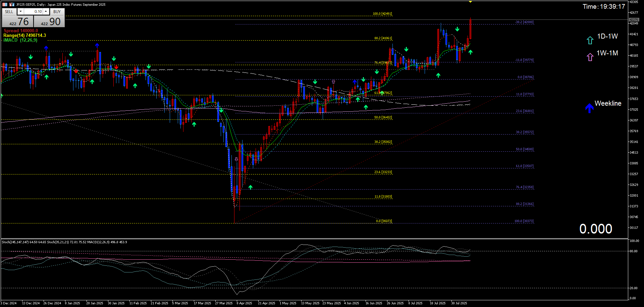Select the teal 1D-1W up arrow

(590, 40)
